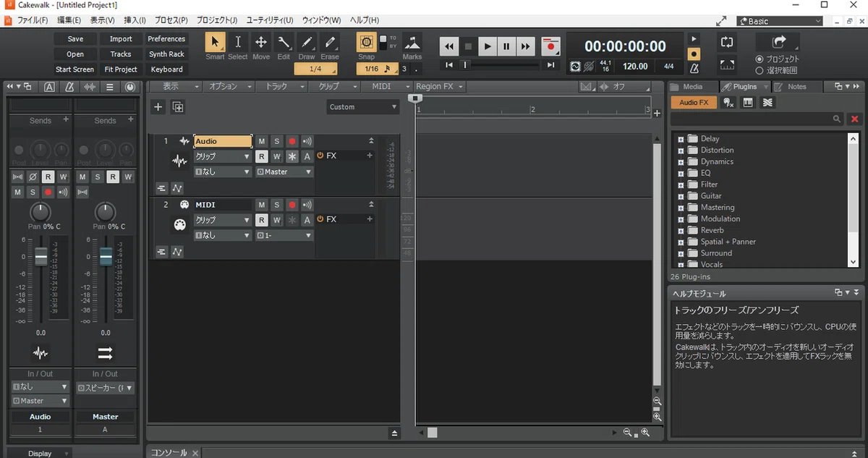Pause the transport

(x=506, y=46)
